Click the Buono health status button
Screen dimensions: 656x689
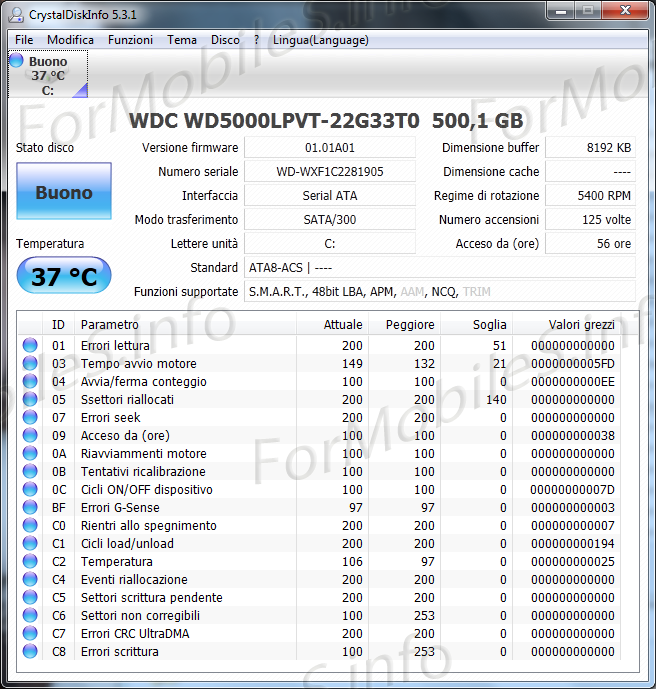click(64, 192)
